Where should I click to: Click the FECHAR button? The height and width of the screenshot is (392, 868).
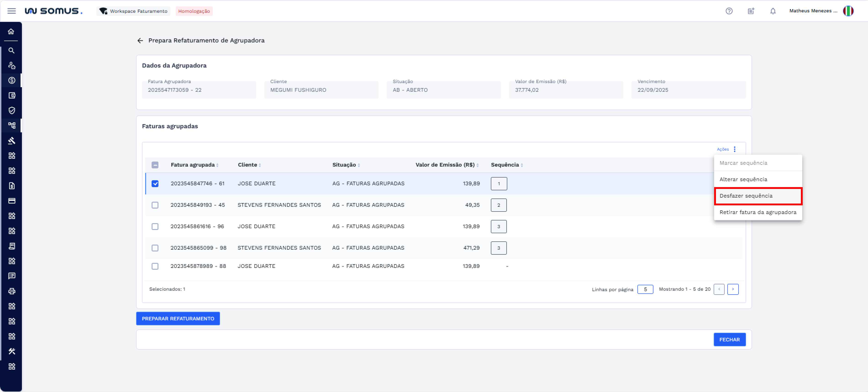point(729,340)
